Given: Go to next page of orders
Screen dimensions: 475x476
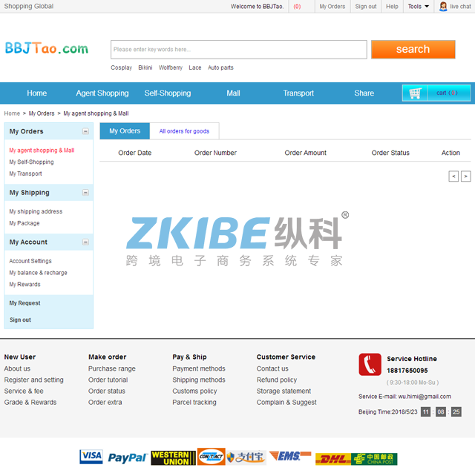Looking at the screenshot, I should (465, 176).
